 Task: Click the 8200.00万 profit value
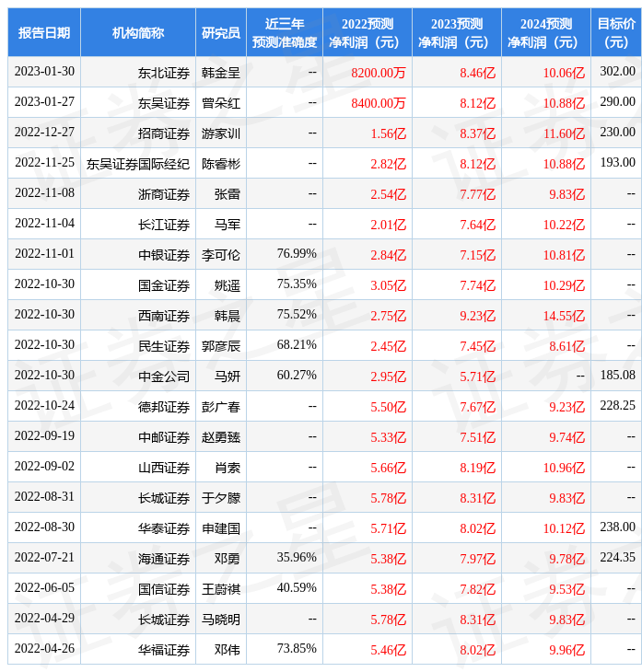click(x=379, y=73)
